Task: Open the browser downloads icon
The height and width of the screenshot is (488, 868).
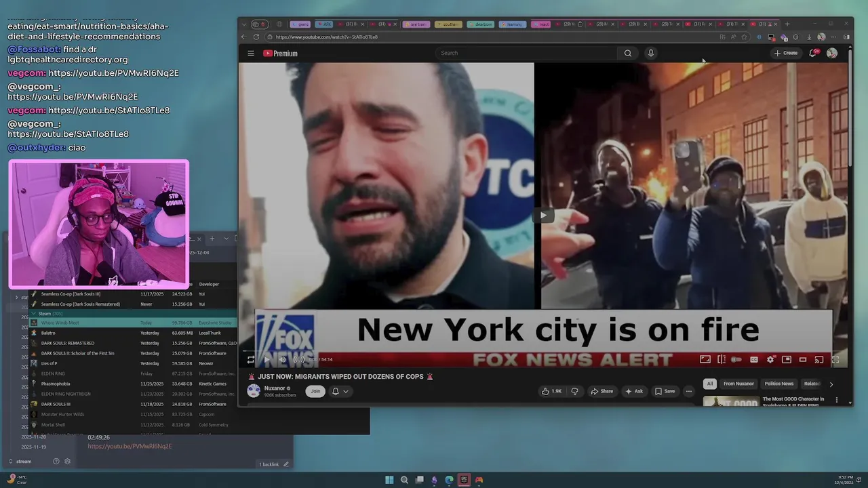Action: 809,37
